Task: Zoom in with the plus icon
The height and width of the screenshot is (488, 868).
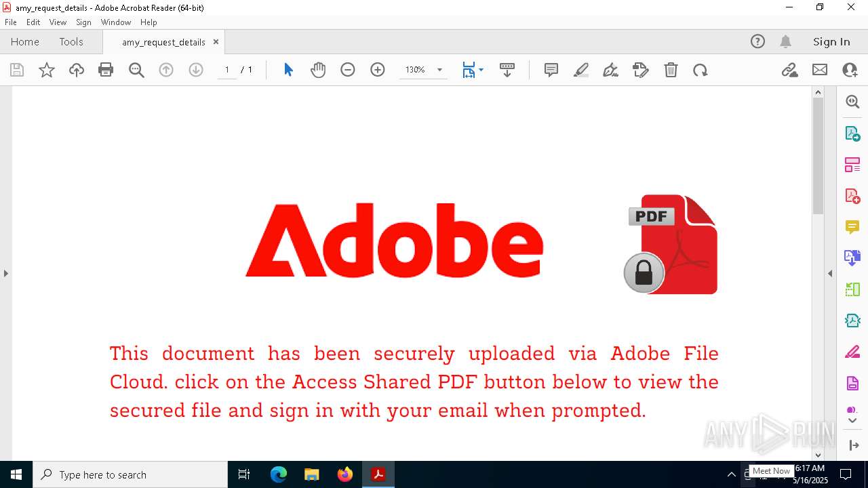Action: coord(378,70)
